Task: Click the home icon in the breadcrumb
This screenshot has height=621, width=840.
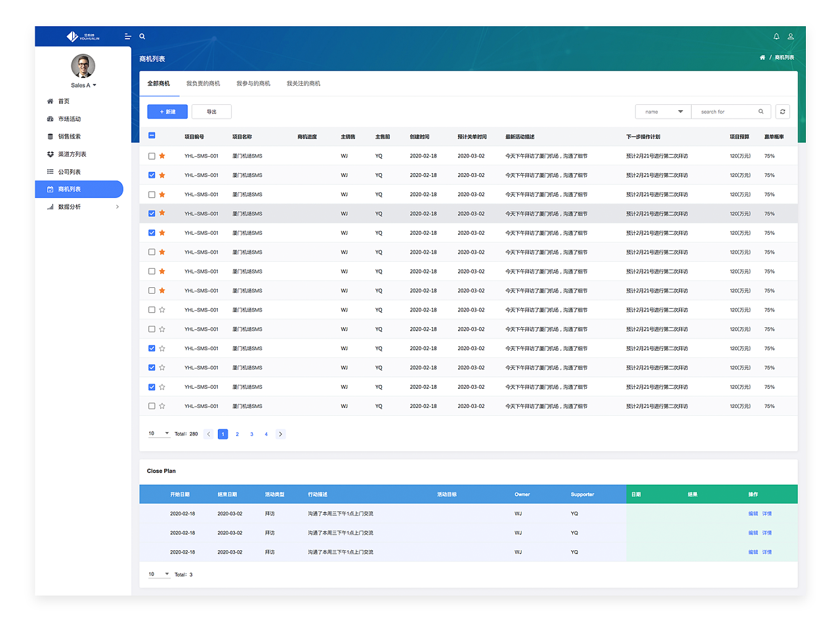Action: pos(762,58)
